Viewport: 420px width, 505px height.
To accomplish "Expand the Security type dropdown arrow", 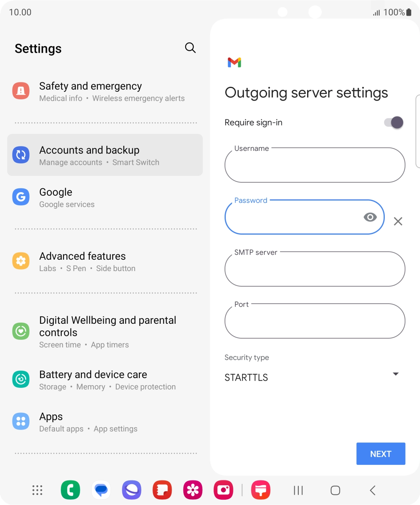I will coord(396,374).
